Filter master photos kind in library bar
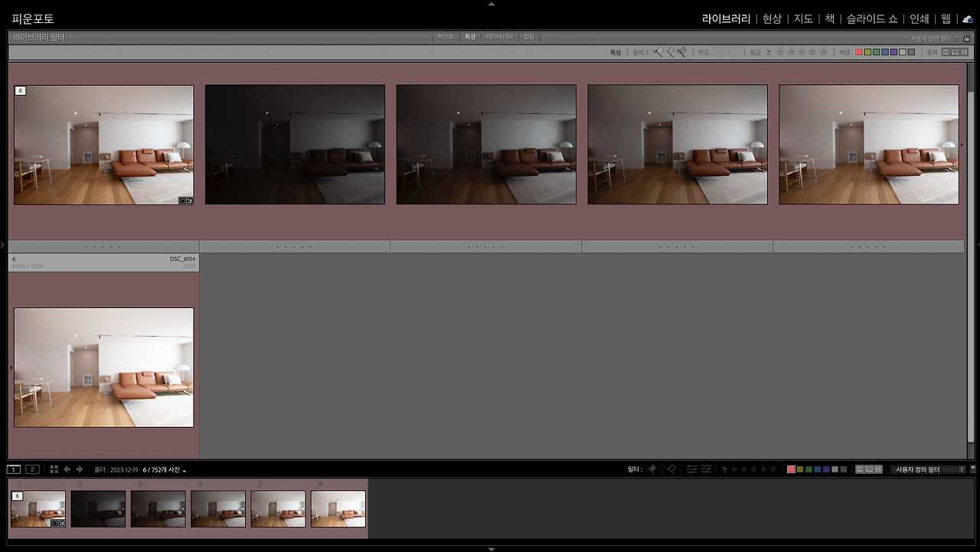 (946, 52)
